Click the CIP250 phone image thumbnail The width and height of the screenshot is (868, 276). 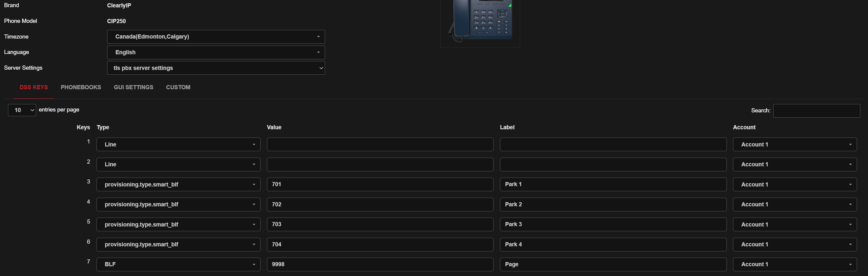(480, 22)
